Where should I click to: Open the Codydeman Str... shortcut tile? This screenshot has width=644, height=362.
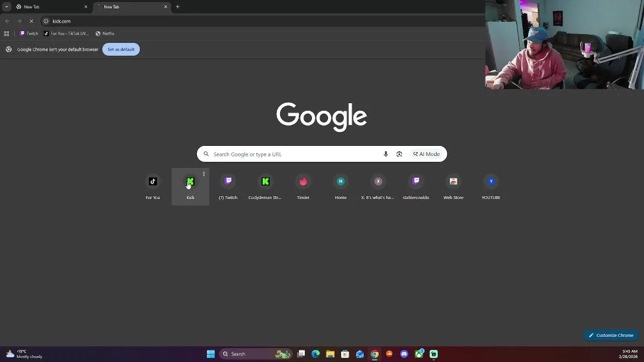click(265, 187)
